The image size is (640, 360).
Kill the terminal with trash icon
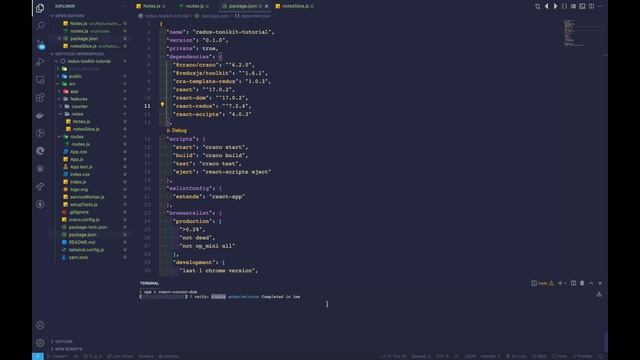582,283
